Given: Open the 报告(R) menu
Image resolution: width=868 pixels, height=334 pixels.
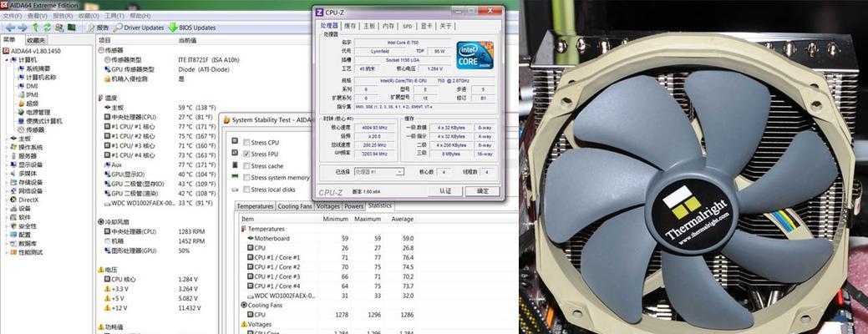Looking at the screenshot, I should (x=63, y=16).
